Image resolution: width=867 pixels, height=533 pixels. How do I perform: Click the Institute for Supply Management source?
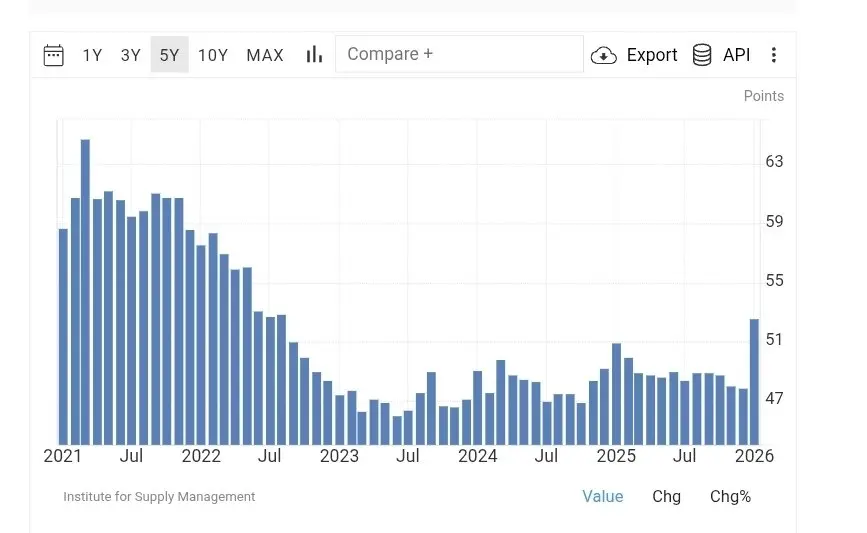coord(159,497)
